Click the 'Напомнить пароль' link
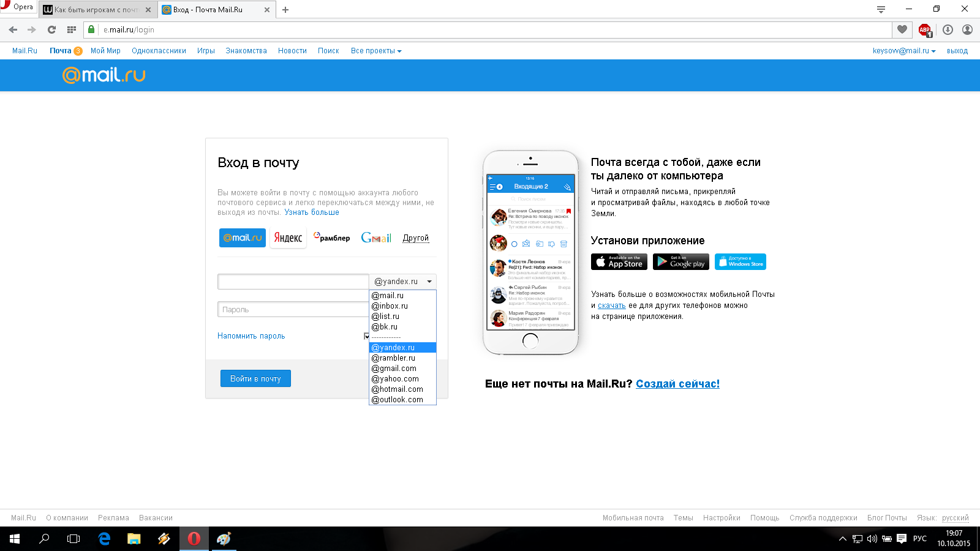Screen dimensions: 980x551 click(251, 336)
